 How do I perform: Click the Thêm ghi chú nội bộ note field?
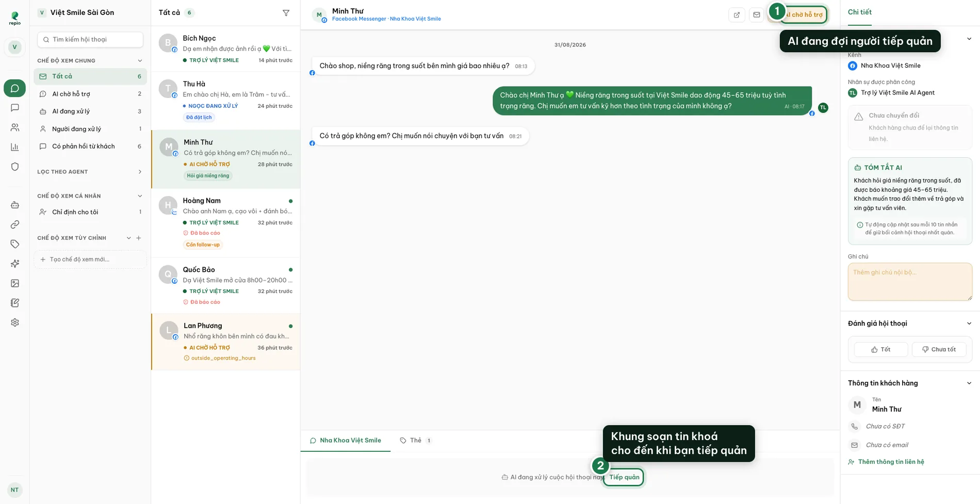tap(910, 282)
